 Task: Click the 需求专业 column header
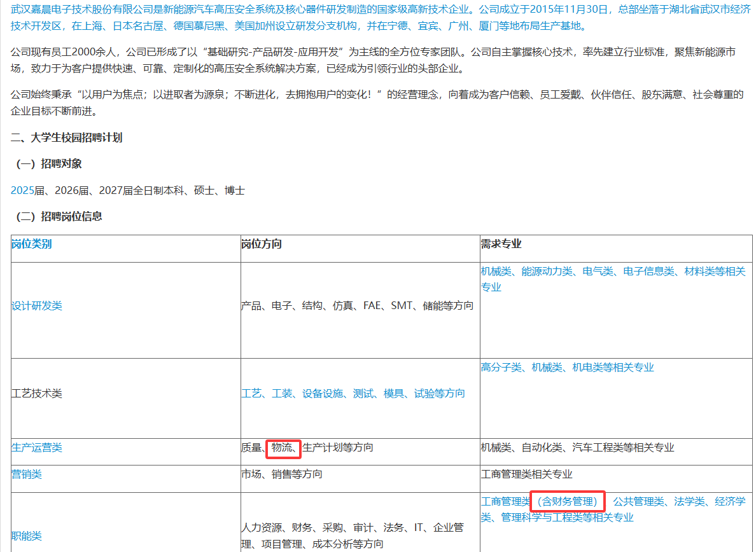501,244
